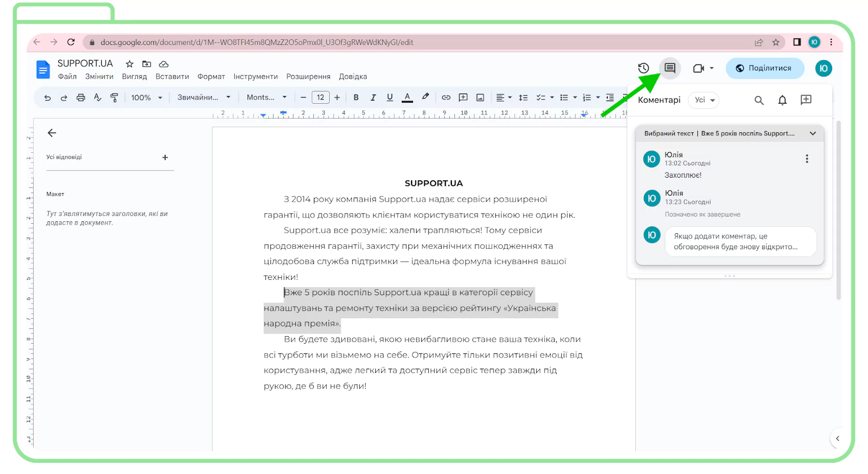Open the Вставити menu

172,77
